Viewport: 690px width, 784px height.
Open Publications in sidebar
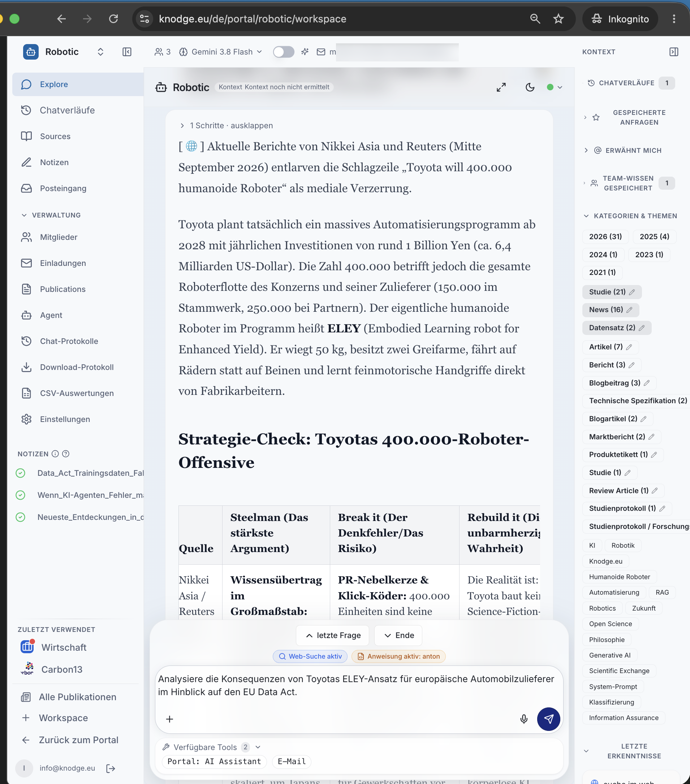coord(78,289)
